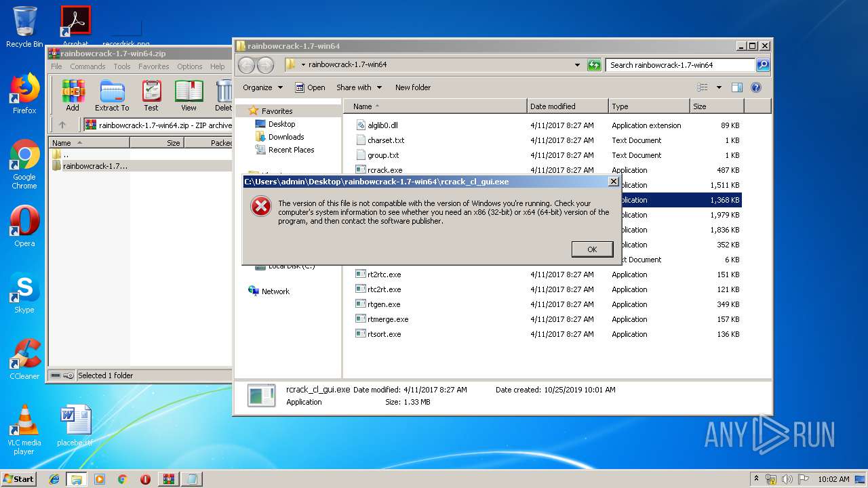
Task: Click Open button in Explorer toolbar
Action: pyautogui.click(x=311, y=87)
